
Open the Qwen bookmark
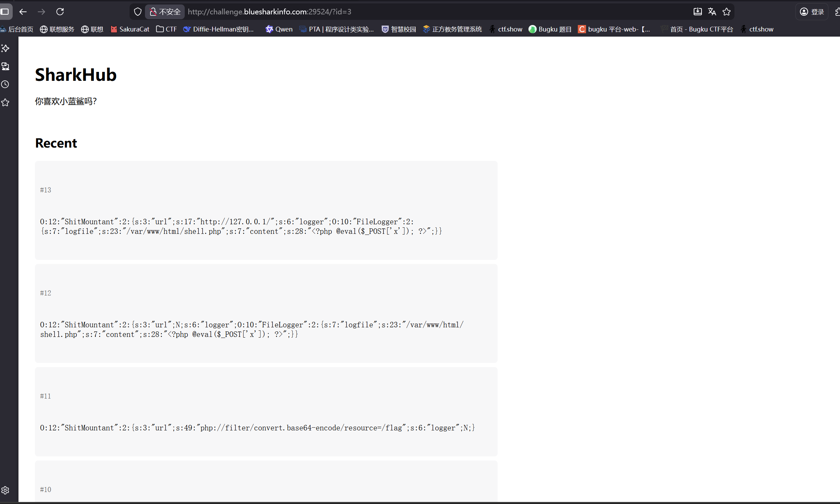point(279,29)
